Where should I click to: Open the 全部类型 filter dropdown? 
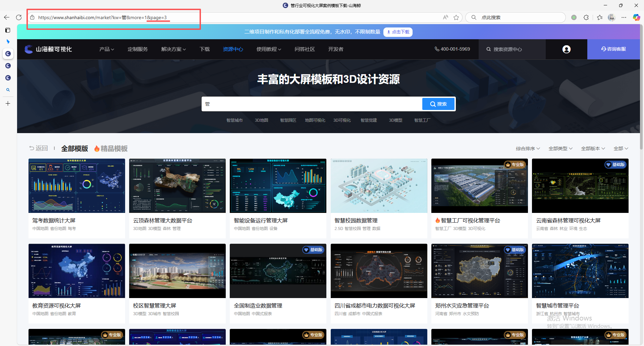tap(560, 149)
